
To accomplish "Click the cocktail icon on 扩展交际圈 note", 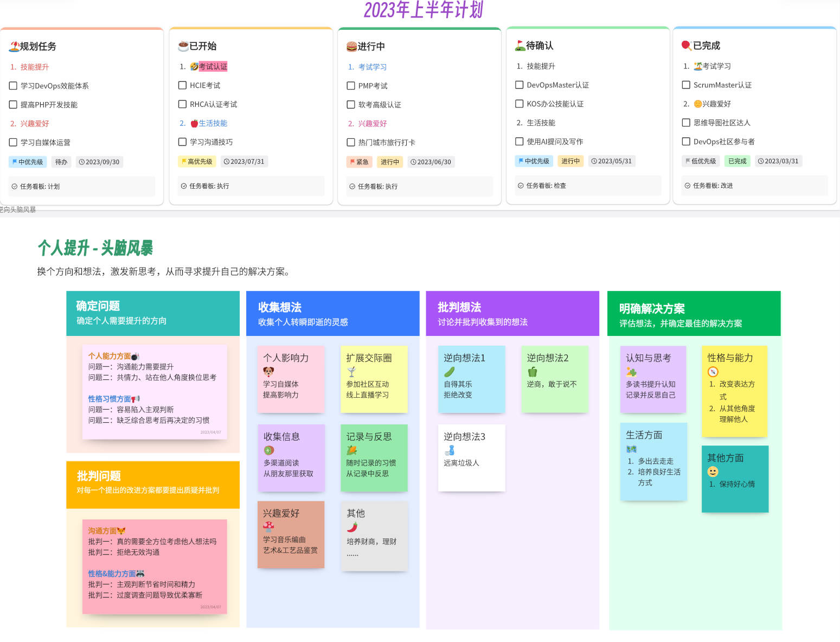I will (351, 372).
